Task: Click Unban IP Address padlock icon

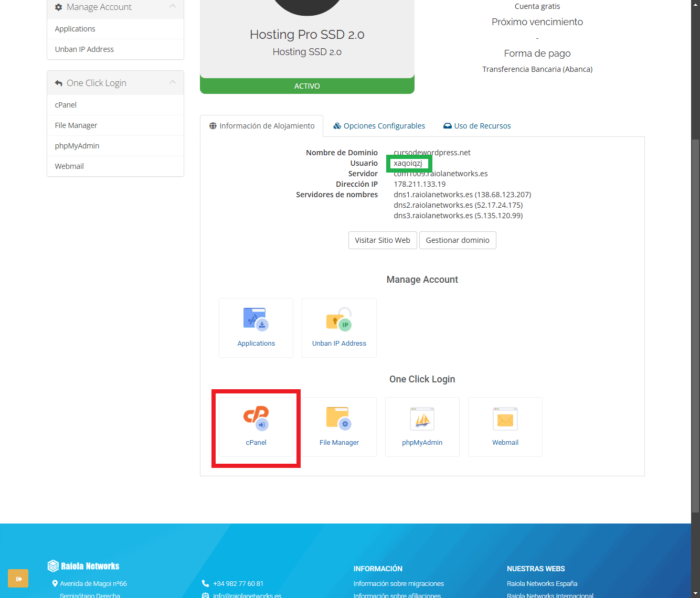Action: 339,319
